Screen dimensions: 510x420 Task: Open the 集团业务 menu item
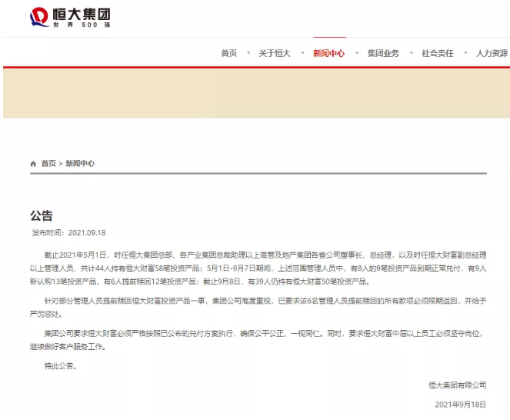pos(383,53)
